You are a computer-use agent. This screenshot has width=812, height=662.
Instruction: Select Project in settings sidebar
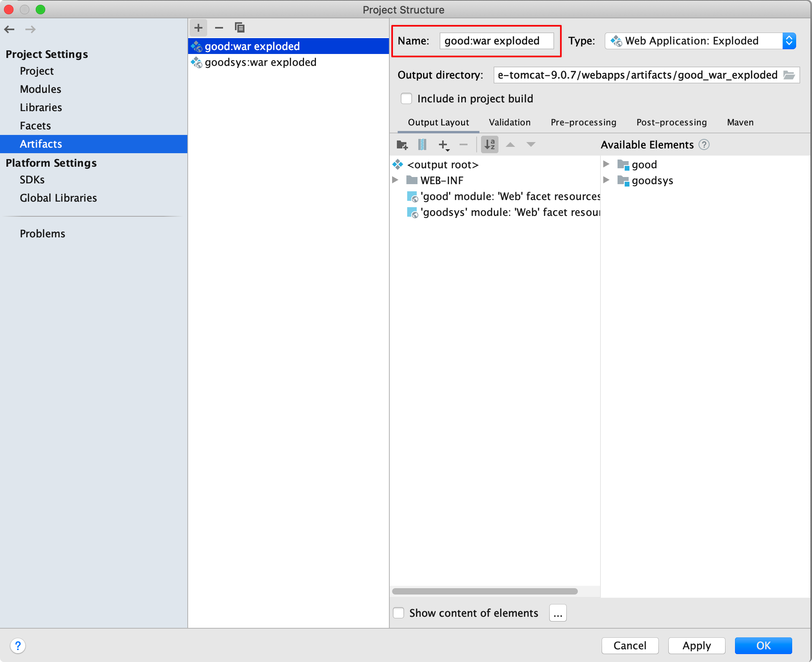[x=37, y=71]
